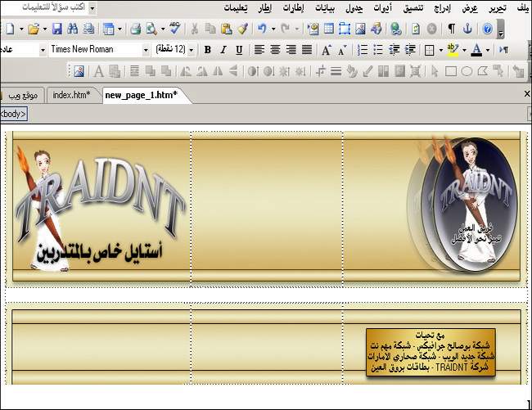Toggle Bold formatting
This screenshot has width=532, height=410.
(x=207, y=50)
